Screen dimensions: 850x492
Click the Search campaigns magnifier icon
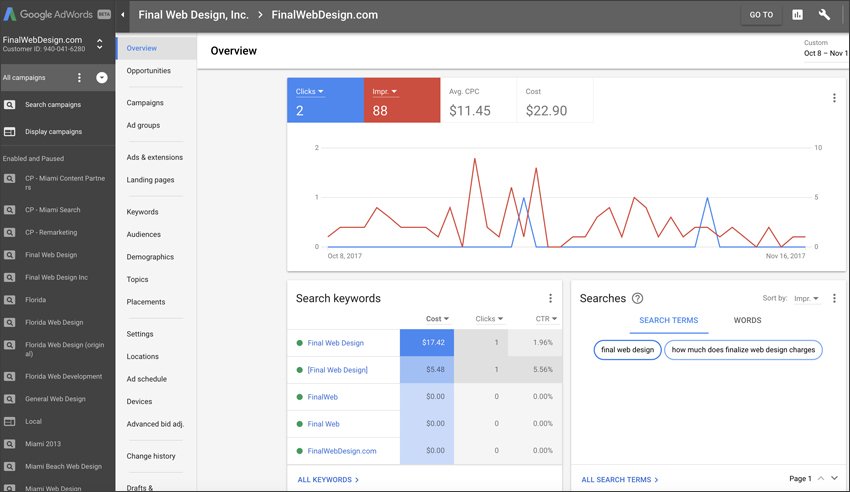click(9, 105)
